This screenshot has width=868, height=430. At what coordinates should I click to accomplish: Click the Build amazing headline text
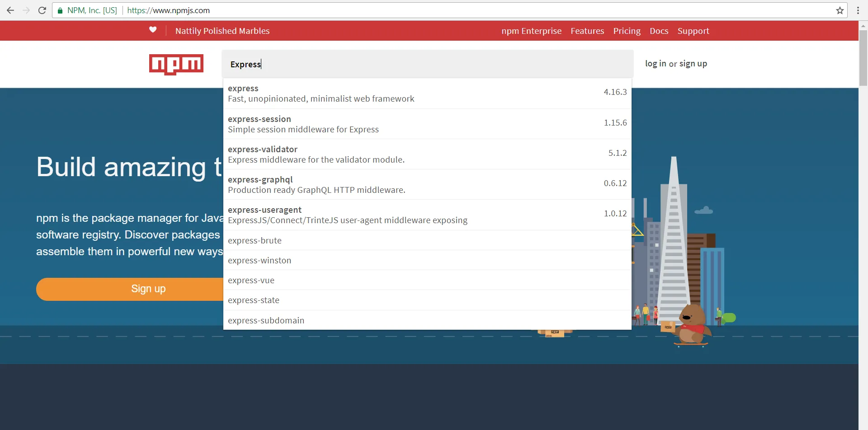coord(129,167)
